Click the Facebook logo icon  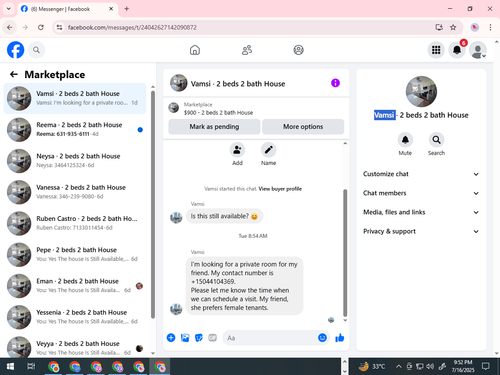pos(16,50)
